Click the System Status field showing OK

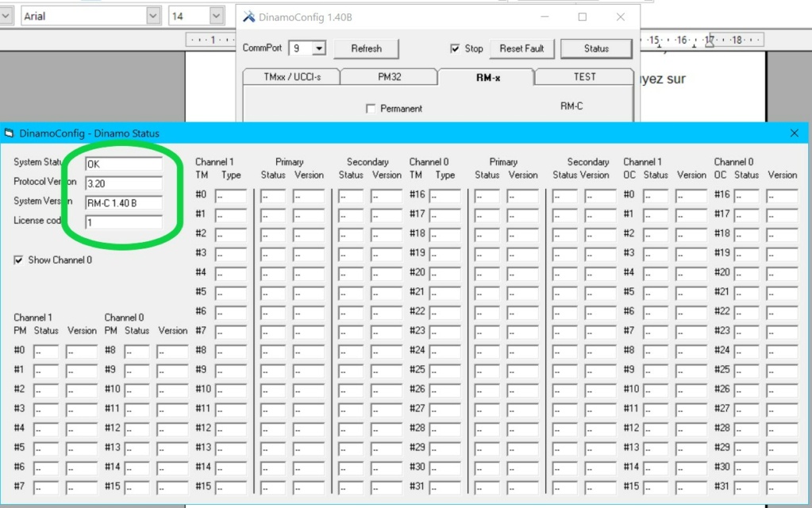click(124, 164)
